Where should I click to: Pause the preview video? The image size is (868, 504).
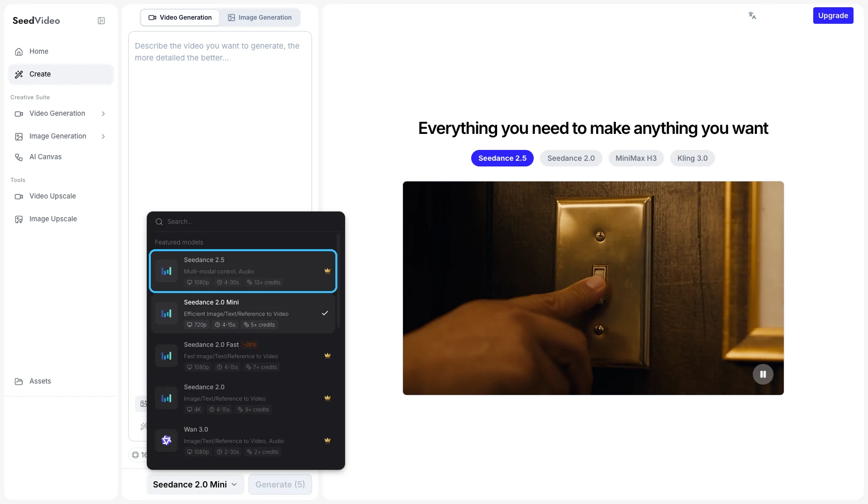(763, 374)
